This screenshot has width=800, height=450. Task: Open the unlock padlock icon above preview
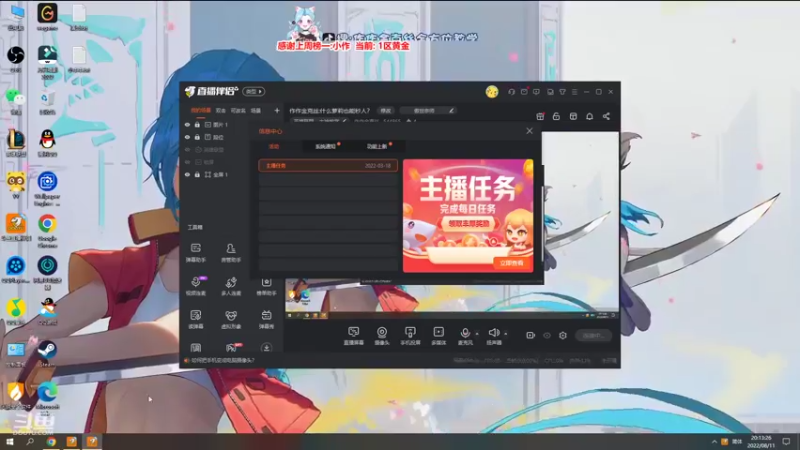click(556, 116)
